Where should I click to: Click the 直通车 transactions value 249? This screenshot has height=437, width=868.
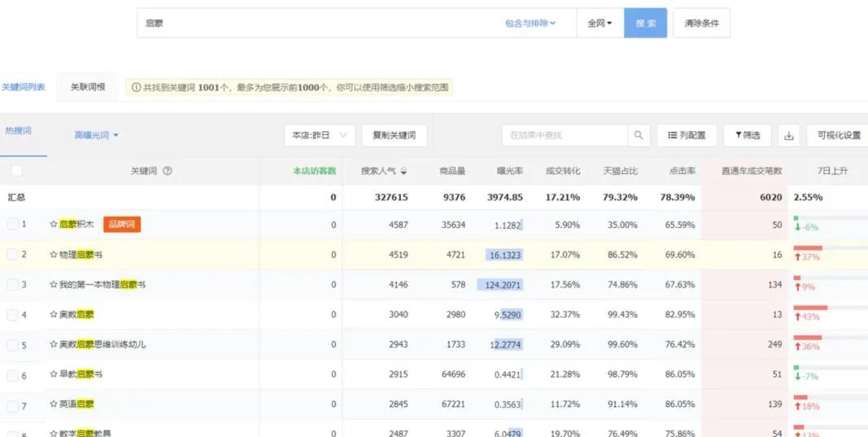(x=775, y=344)
